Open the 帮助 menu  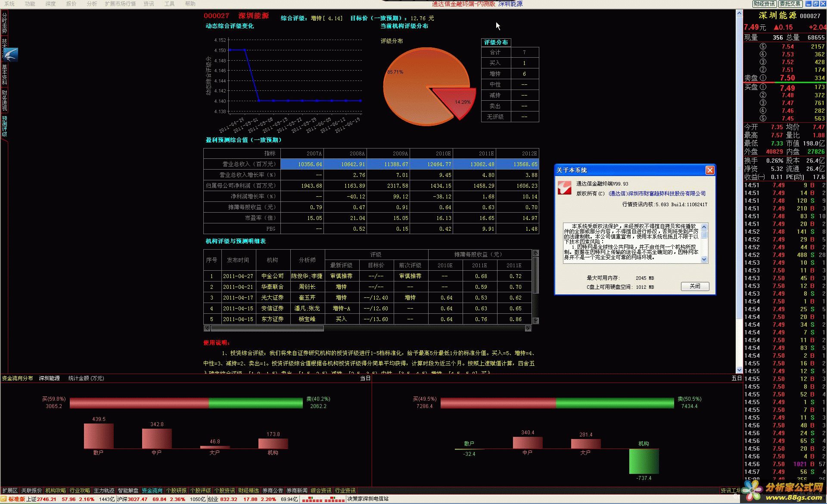(x=190, y=3)
